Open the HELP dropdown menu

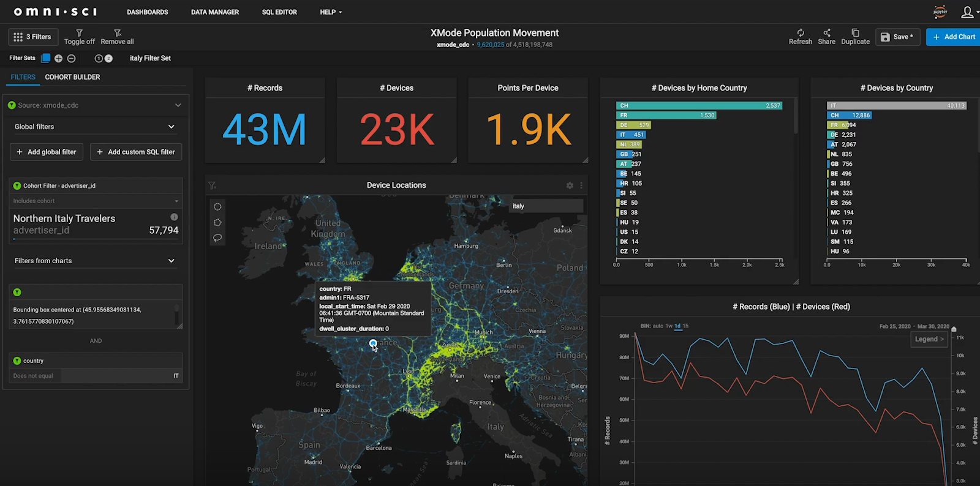331,12
